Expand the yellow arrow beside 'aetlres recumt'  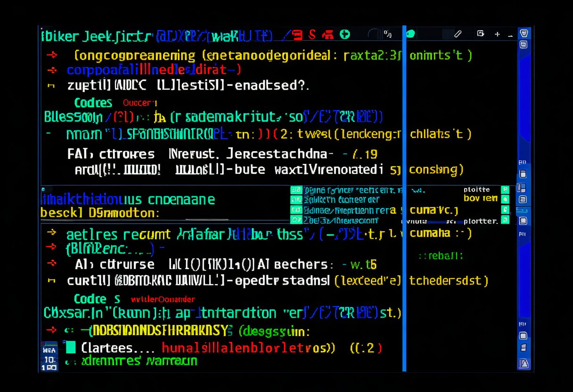[x=52, y=232]
